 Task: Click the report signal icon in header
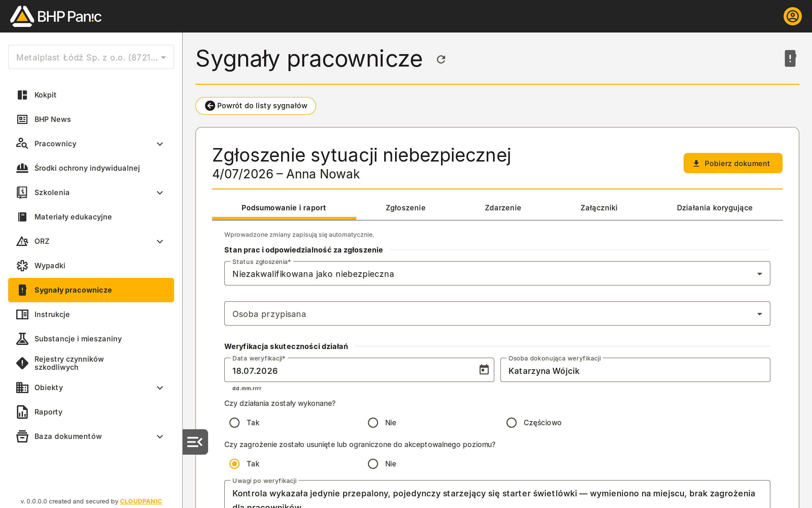pos(790,58)
